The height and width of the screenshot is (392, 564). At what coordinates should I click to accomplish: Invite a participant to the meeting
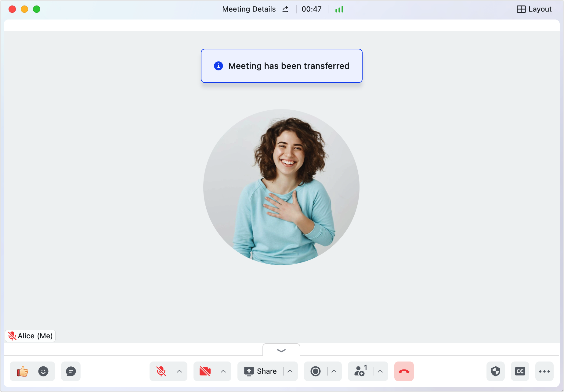click(360, 371)
